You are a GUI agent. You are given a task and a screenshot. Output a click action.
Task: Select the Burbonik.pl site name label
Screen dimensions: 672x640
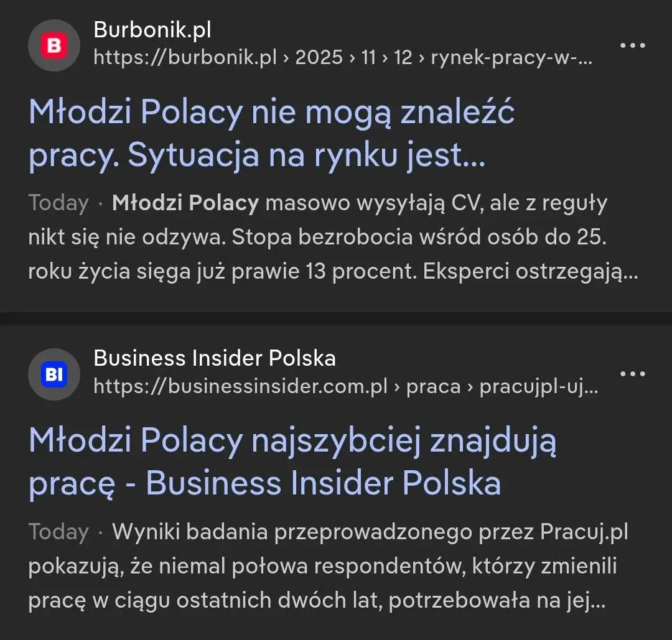pyautogui.click(x=152, y=29)
